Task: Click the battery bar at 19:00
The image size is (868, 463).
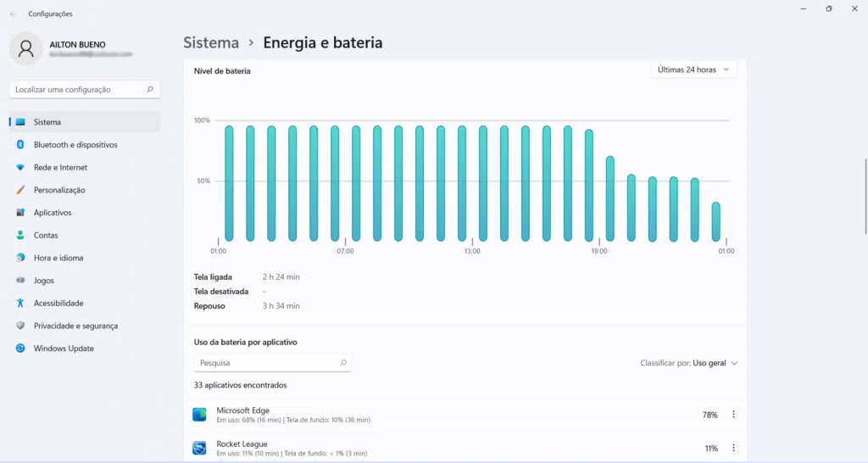Action: click(x=589, y=185)
